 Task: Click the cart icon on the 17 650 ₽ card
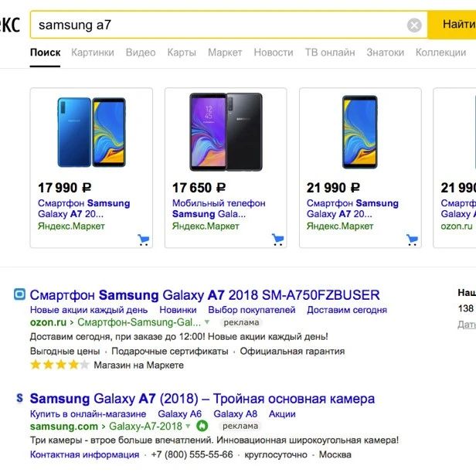278,240
